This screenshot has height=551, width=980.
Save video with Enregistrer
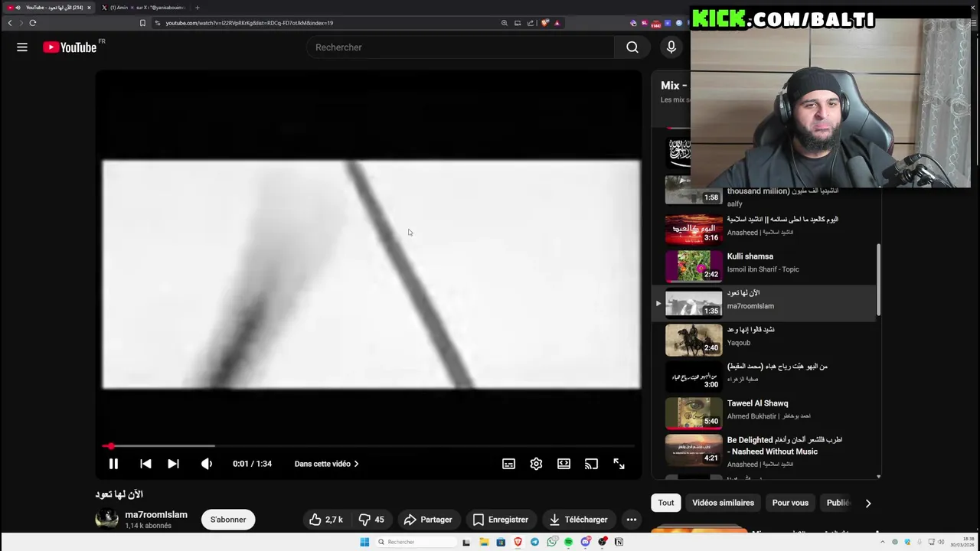coord(501,520)
